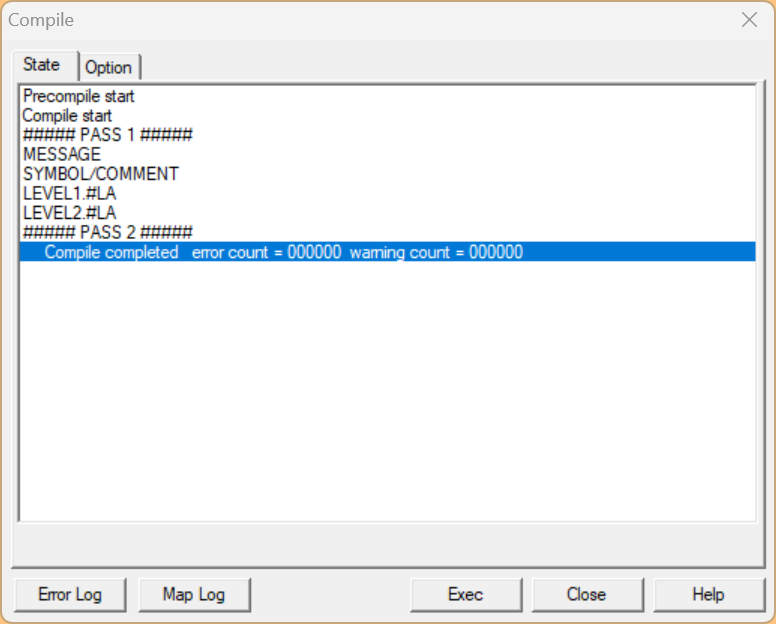Click the Exec button
Viewport: 776px width, 624px height.
click(x=466, y=594)
